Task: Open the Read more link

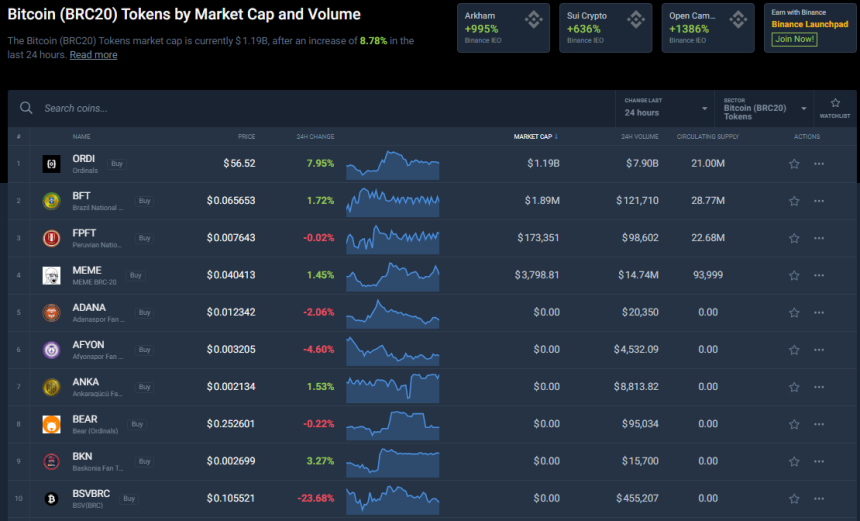Action: tap(93, 55)
